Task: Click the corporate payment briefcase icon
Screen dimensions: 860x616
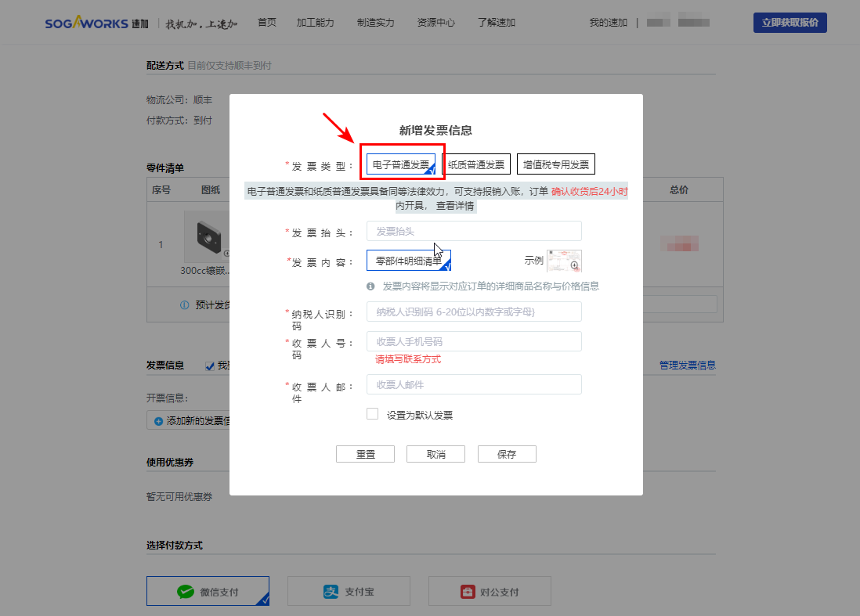Action: (467, 592)
